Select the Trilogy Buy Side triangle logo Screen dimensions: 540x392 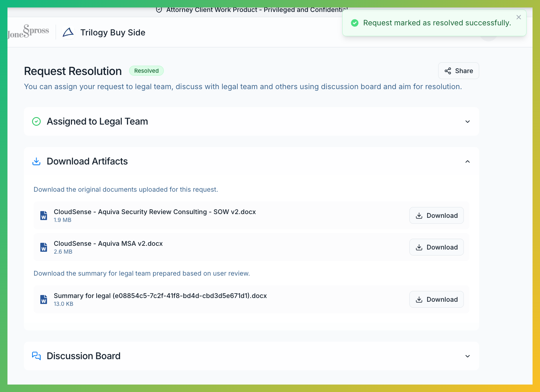pyautogui.click(x=68, y=32)
